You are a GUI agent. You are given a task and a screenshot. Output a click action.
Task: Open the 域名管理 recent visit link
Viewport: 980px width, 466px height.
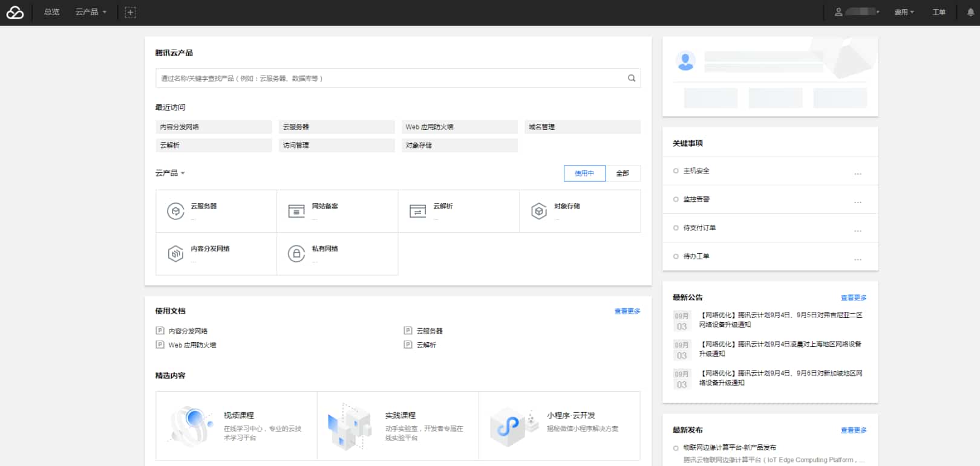tap(541, 127)
